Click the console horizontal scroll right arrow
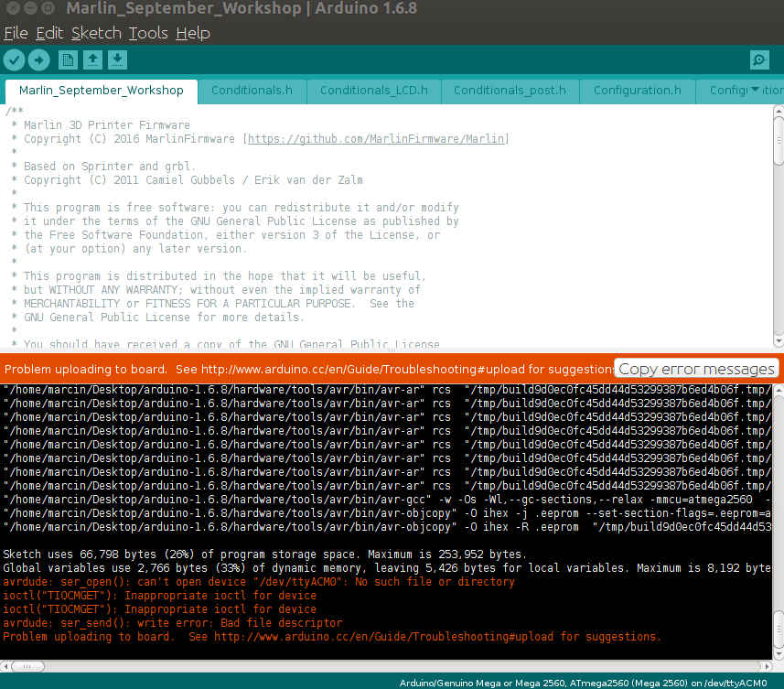 [x=767, y=666]
